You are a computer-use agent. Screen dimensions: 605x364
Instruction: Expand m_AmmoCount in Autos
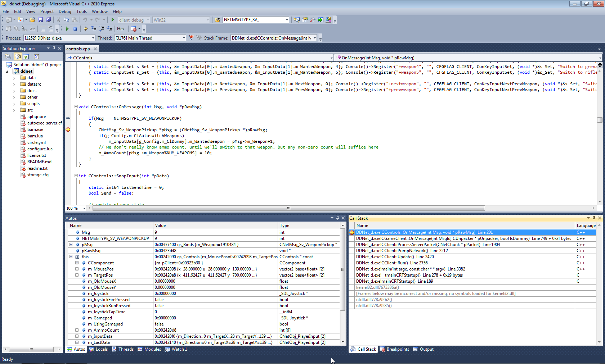(x=77, y=330)
